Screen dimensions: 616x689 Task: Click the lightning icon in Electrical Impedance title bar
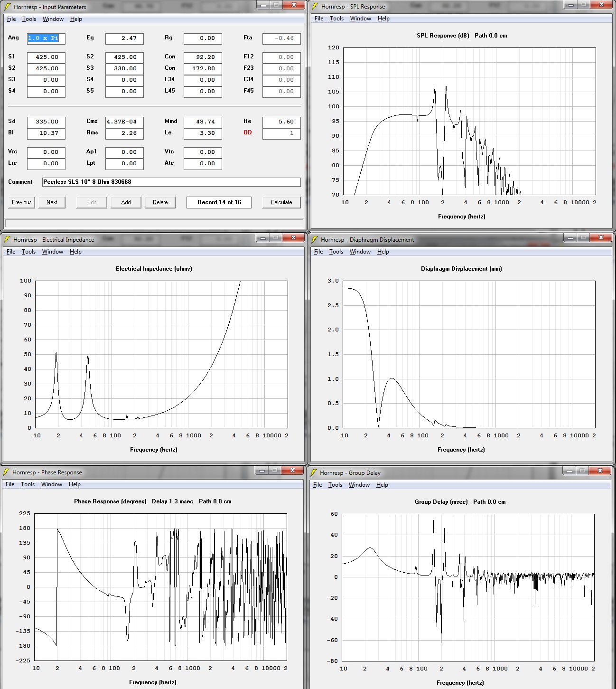tap(7, 239)
